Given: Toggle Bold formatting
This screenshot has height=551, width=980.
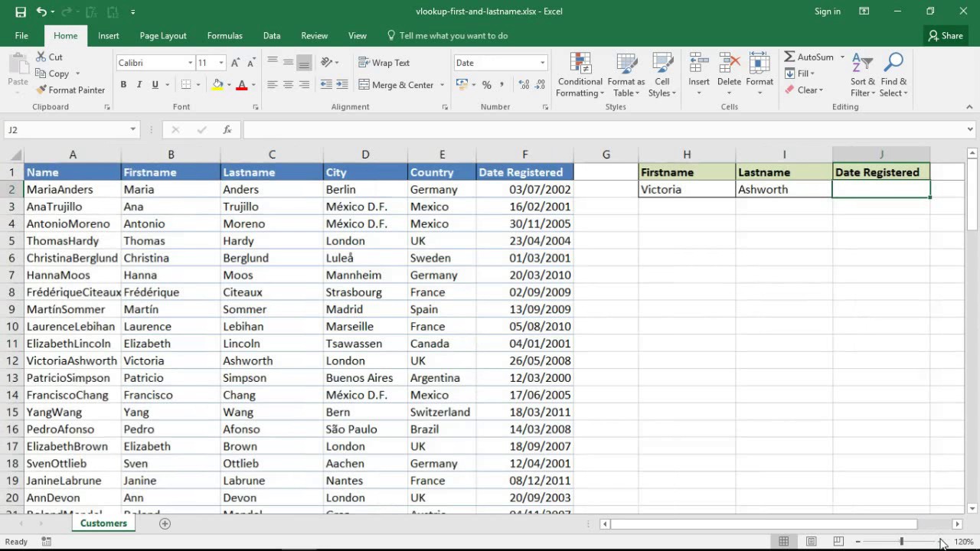Looking at the screenshot, I should [x=123, y=85].
